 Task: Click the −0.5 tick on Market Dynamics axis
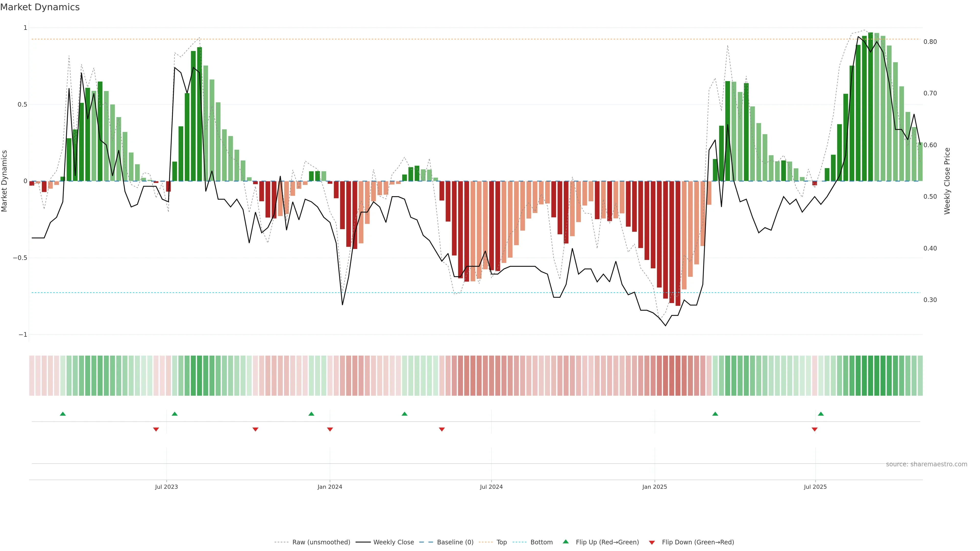click(20, 258)
